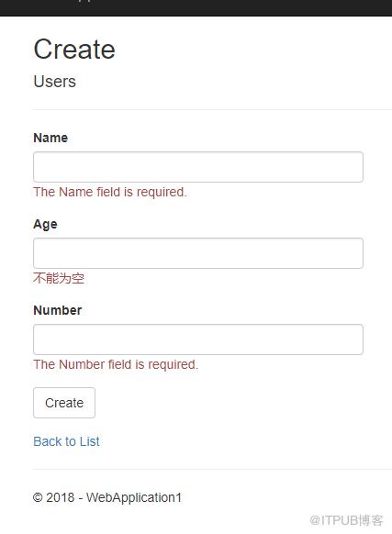
Task: Click the Users subheading
Action: tap(54, 82)
